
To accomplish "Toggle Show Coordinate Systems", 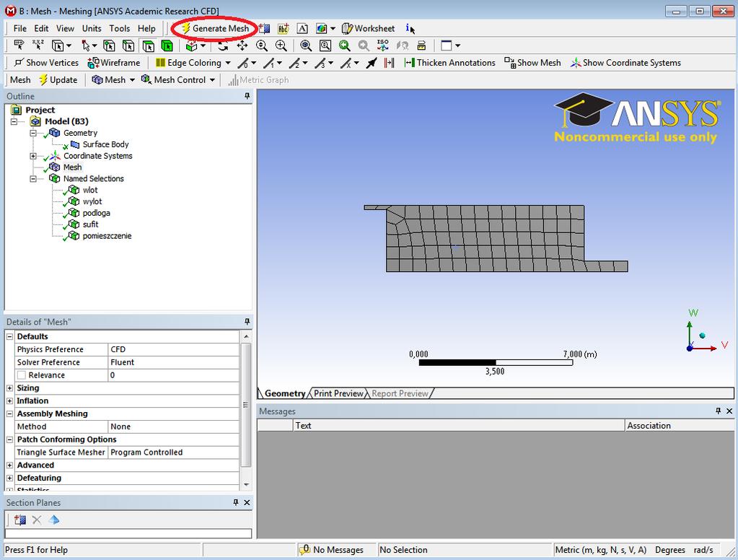I will [625, 63].
